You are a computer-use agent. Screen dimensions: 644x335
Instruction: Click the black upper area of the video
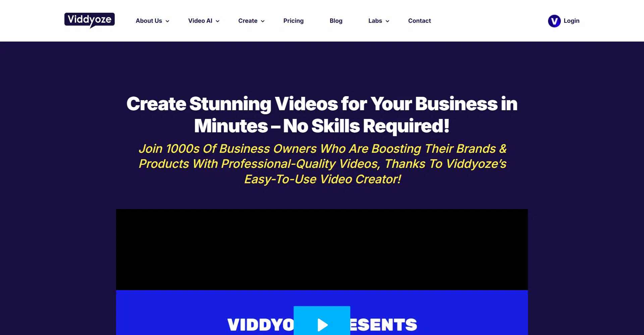(322, 250)
